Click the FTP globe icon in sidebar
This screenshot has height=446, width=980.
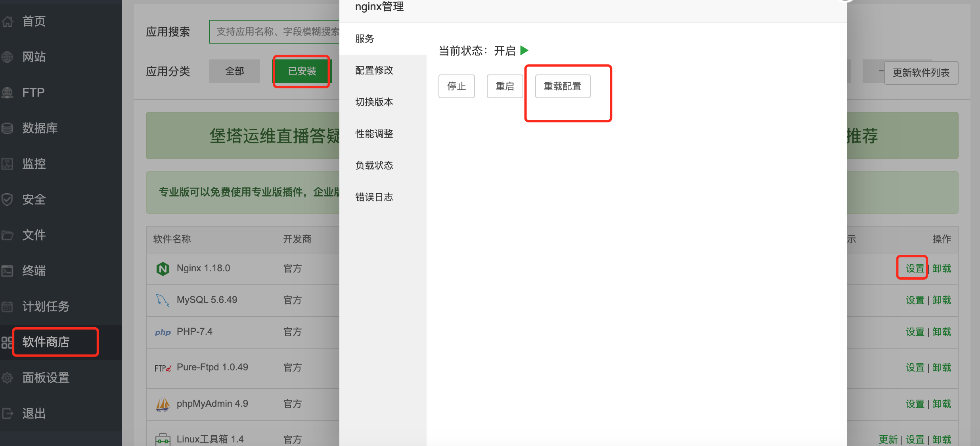[7, 93]
